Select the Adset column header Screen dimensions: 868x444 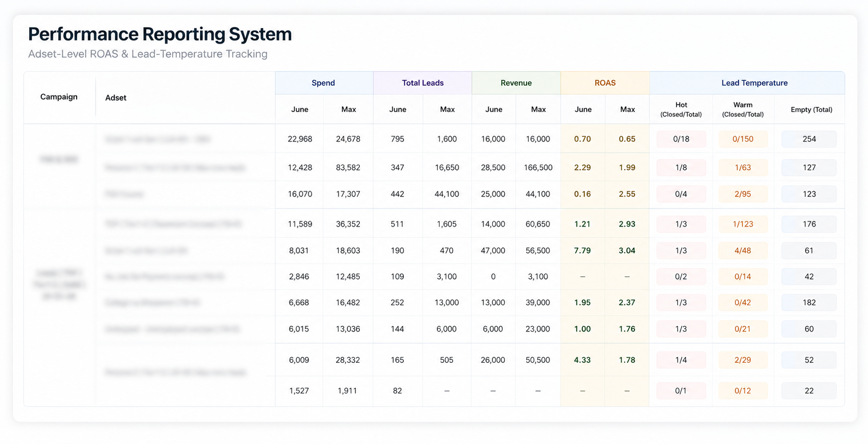pyautogui.click(x=116, y=98)
